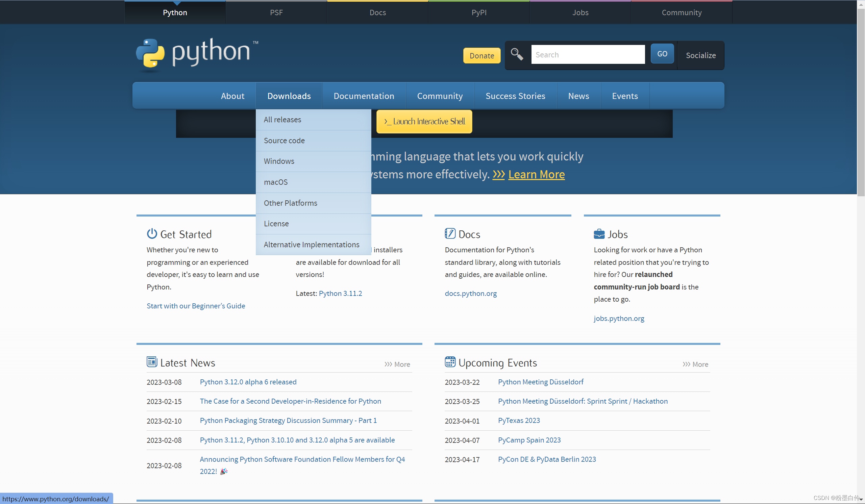Click the Latest News newspaper icon
Image resolution: width=865 pixels, height=504 pixels.
click(152, 362)
